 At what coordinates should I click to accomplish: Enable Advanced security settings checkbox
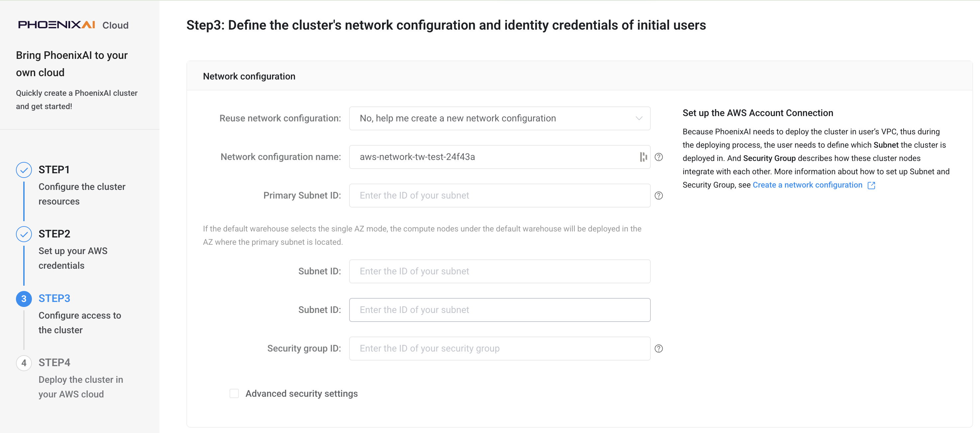click(x=234, y=393)
